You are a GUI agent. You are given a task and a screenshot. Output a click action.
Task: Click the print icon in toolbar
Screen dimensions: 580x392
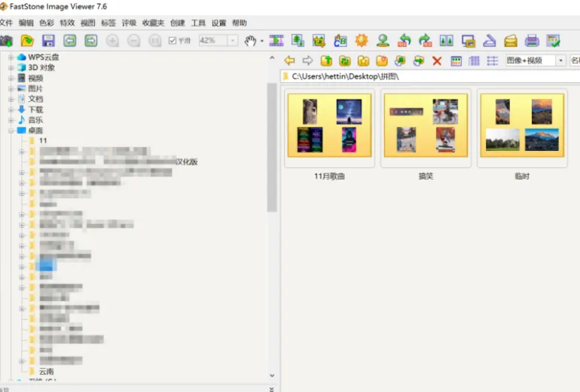[x=532, y=40]
